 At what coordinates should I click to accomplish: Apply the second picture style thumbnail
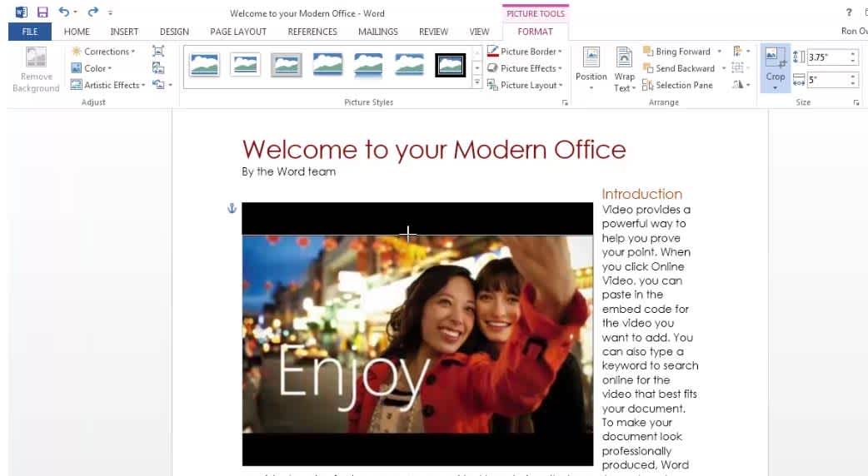tap(245, 65)
